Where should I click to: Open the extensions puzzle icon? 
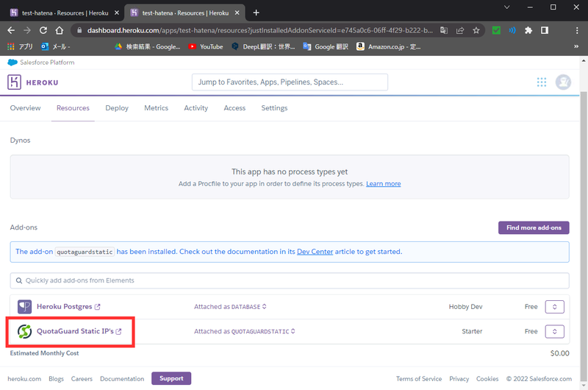528,30
